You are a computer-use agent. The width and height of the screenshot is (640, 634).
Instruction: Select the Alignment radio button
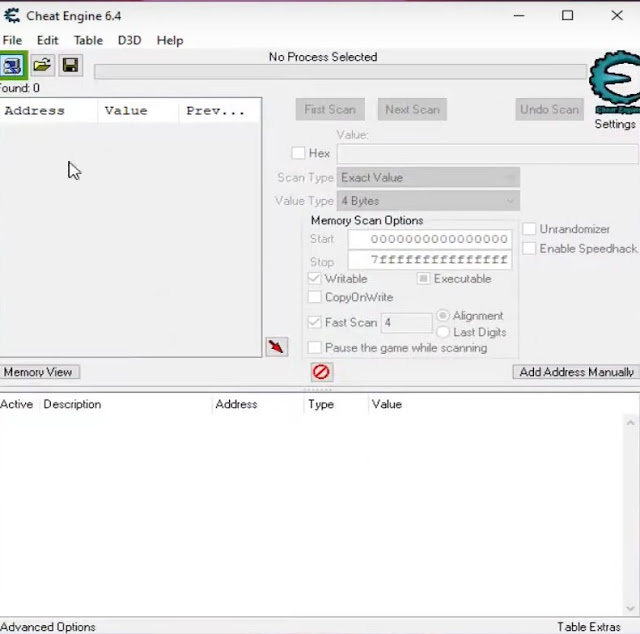coord(443,316)
